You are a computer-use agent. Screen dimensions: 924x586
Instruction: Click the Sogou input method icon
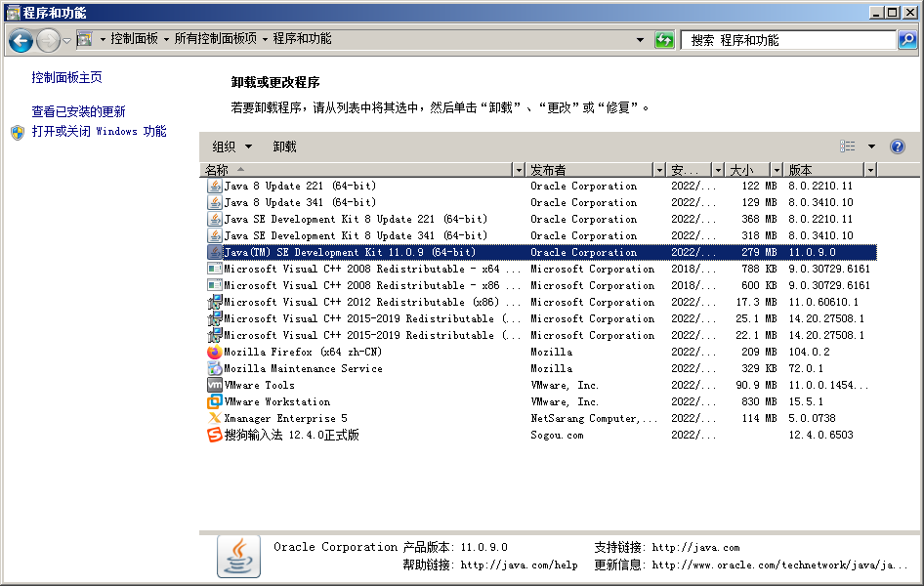215,435
